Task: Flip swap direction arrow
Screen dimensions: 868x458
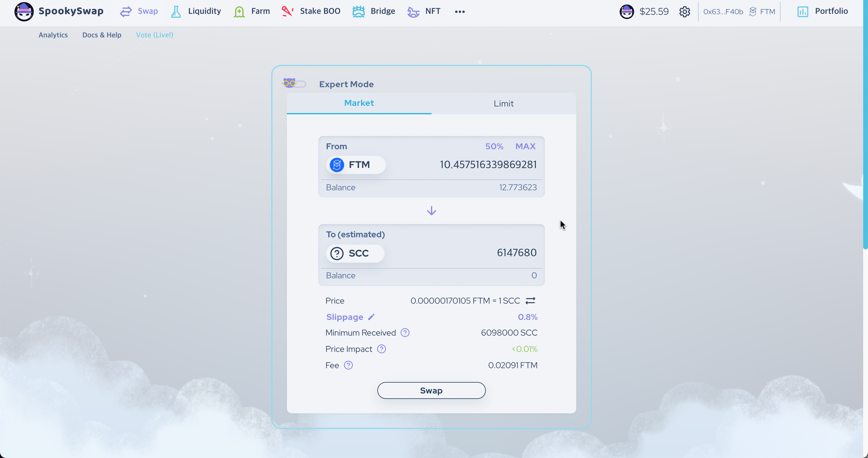Action: click(x=431, y=211)
